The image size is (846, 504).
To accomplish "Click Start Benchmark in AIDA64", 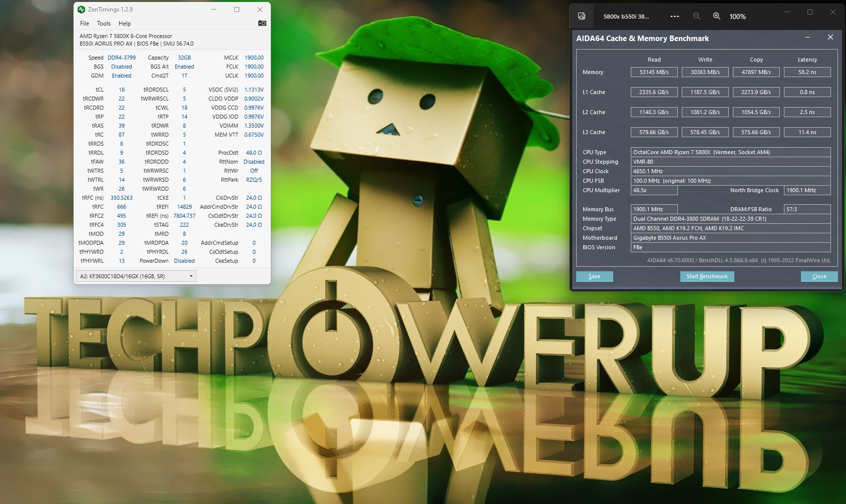I will [x=707, y=276].
